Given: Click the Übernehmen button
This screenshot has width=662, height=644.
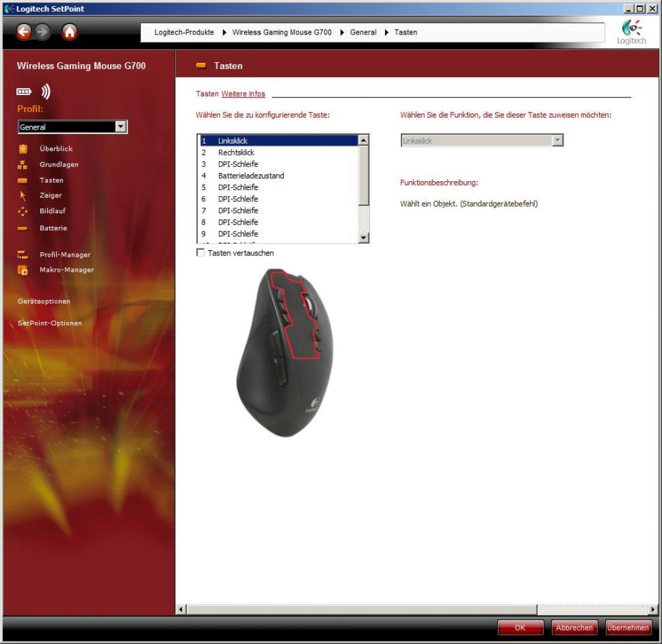Looking at the screenshot, I should 628,628.
